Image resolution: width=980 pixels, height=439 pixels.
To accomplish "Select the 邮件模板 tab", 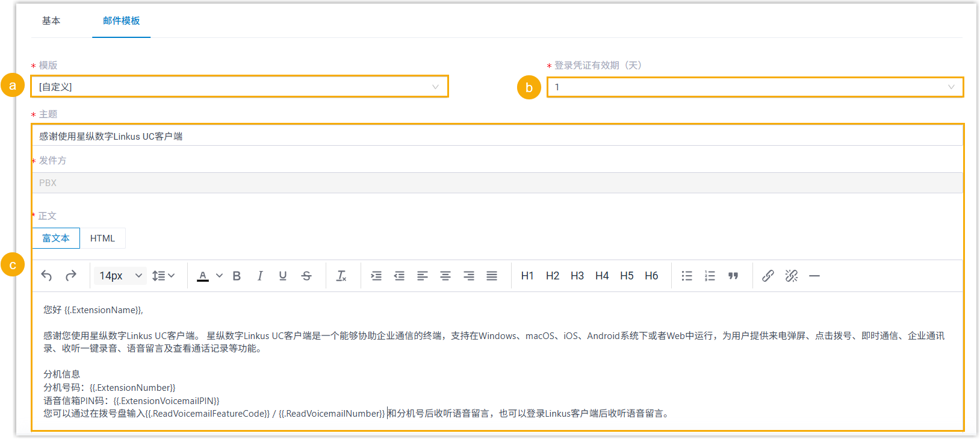I will click(x=121, y=21).
